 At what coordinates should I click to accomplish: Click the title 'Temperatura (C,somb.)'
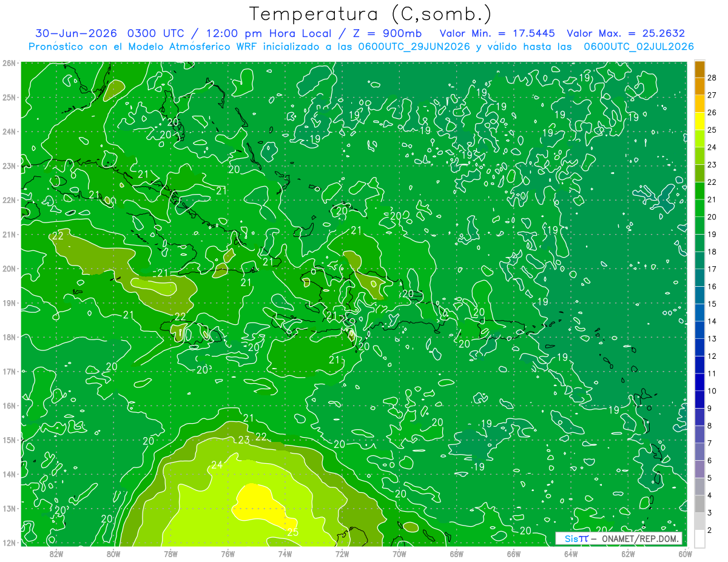coord(371,14)
